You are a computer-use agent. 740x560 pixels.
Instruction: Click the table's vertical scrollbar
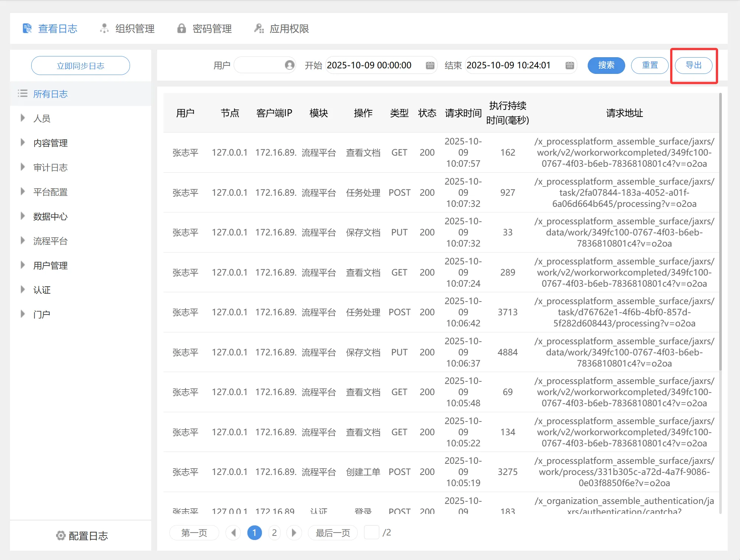point(720,230)
